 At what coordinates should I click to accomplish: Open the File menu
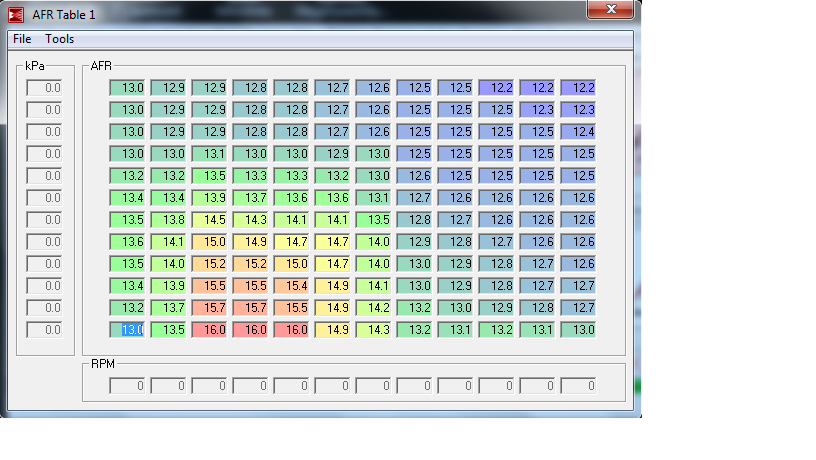(x=22, y=39)
